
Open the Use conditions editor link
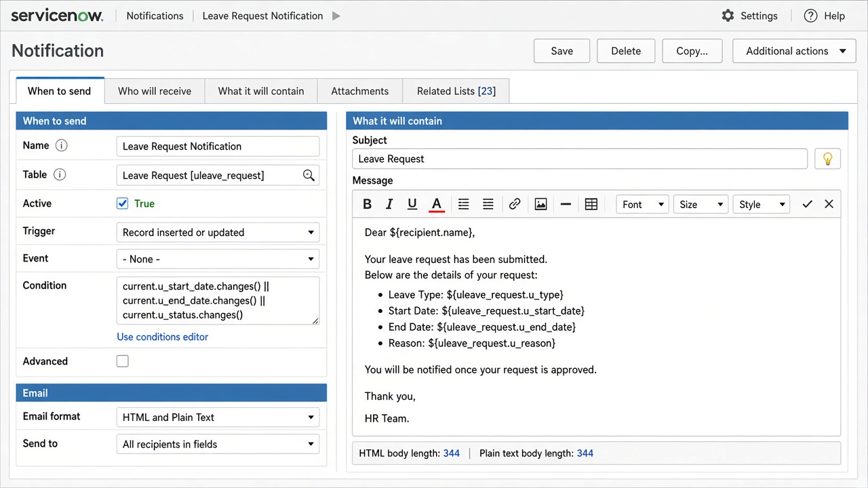coord(163,337)
